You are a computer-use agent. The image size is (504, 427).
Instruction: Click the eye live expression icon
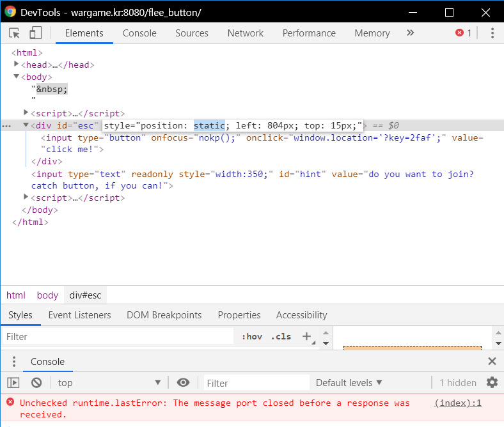tap(183, 383)
